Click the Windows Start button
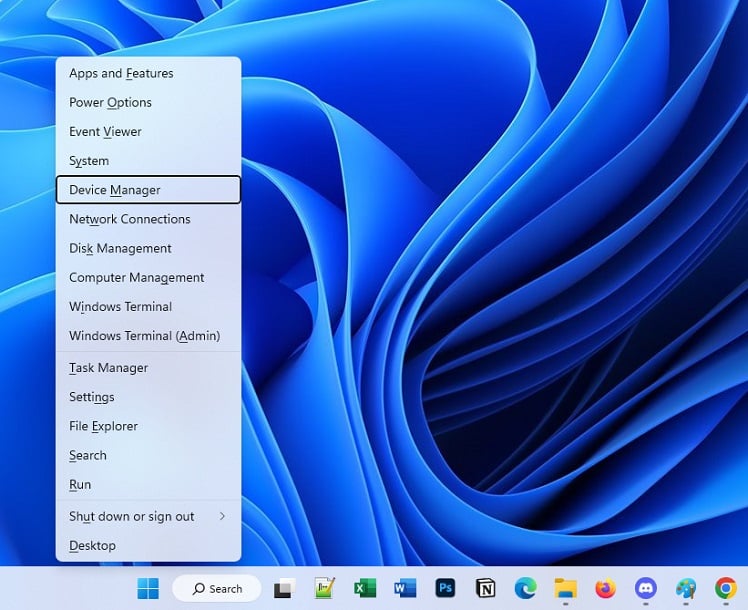The height and width of the screenshot is (610, 748). 148,588
